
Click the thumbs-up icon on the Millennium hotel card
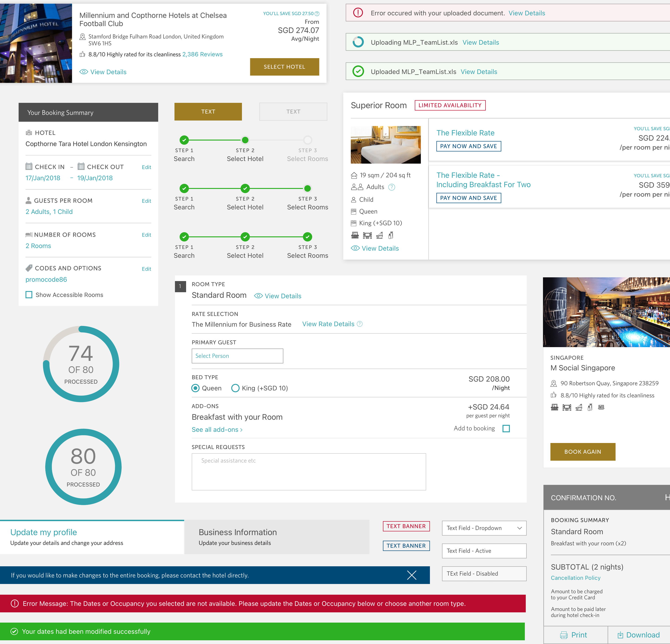click(x=82, y=54)
